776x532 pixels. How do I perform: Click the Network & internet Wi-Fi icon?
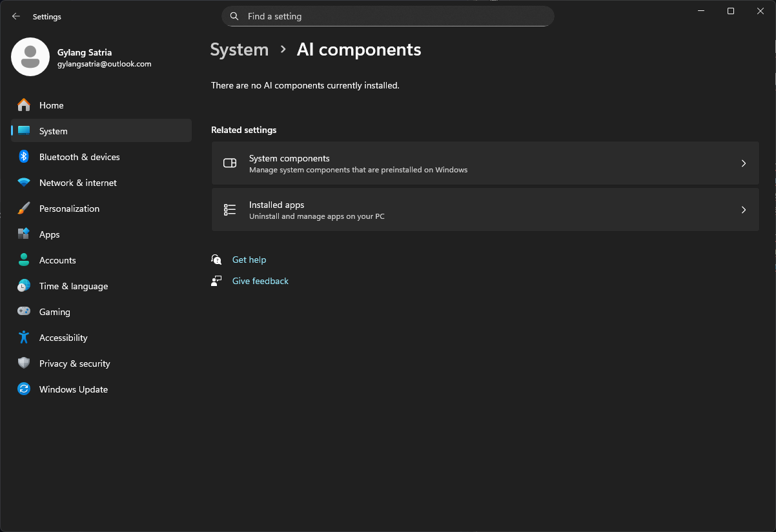point(24,183)
